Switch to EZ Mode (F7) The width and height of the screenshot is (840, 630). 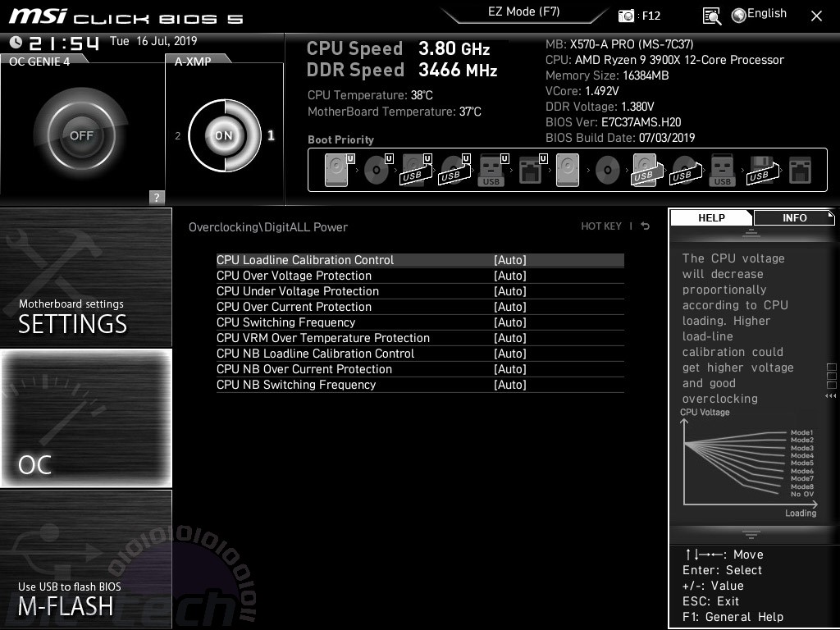[524, 11]
